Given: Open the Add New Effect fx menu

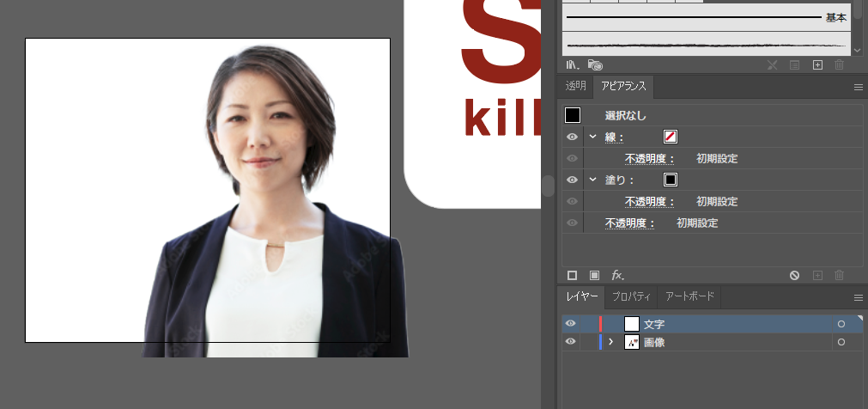Looking at the screenshot, I should (x=618, y=275).
